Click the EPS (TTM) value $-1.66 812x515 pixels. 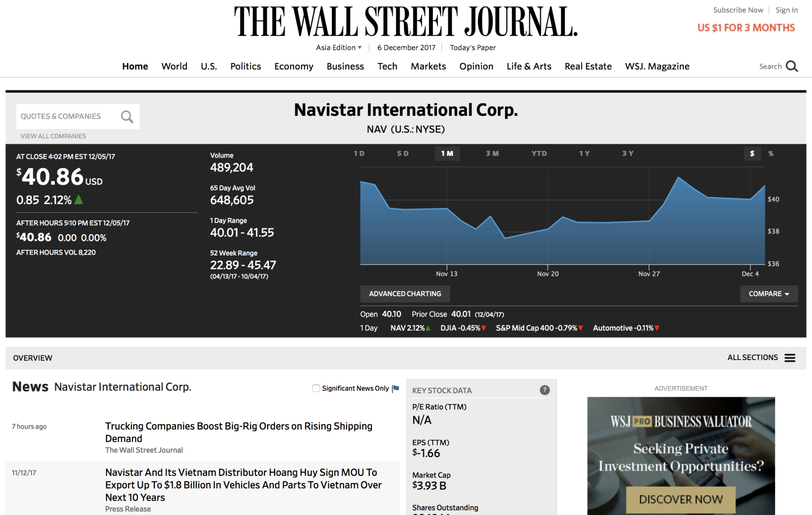[x=426, y=453]
